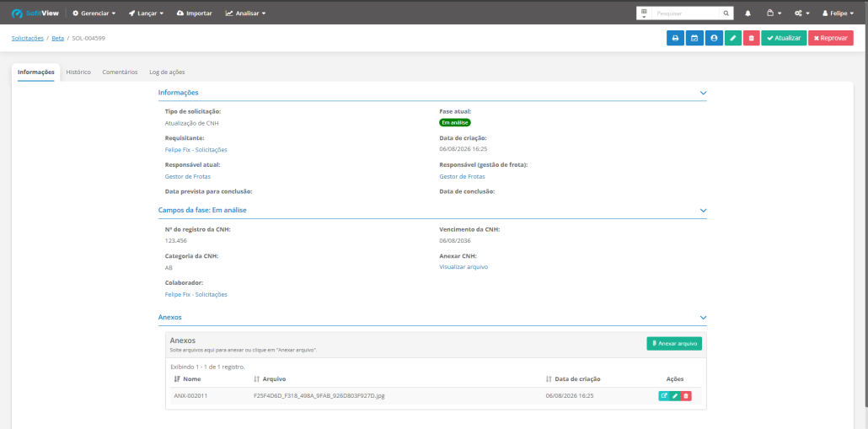Collapse the Informações section chevron
Screen dimensions: 868x429
703,93
